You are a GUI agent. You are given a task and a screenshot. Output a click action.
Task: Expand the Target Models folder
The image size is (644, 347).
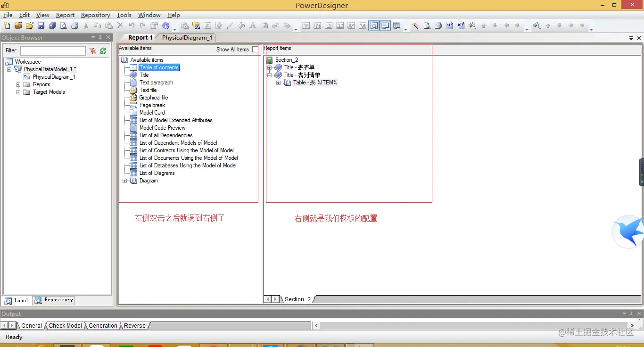[18, 92]
